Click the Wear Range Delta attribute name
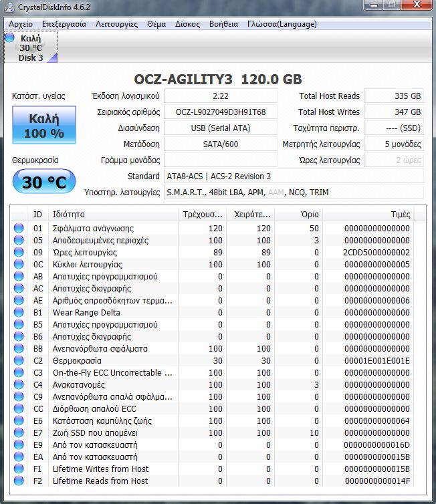Image resolution: width=436 pixels, height=504 pixels. pos(86,312)
